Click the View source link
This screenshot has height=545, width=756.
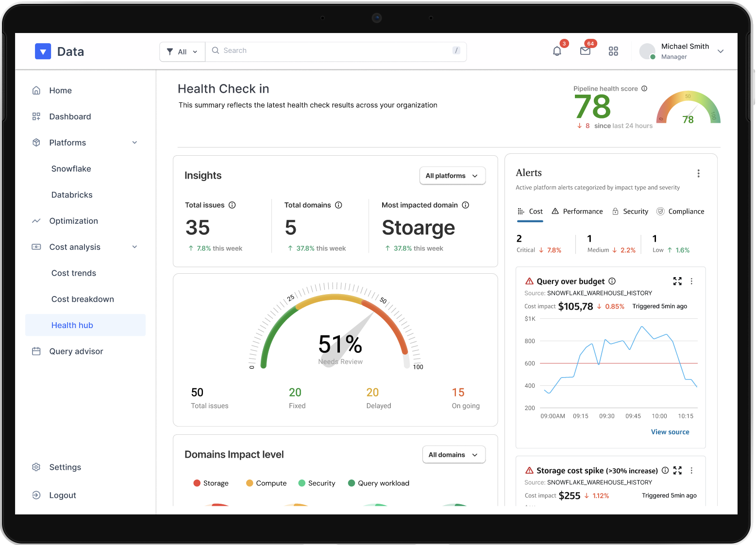coord(670,432)
